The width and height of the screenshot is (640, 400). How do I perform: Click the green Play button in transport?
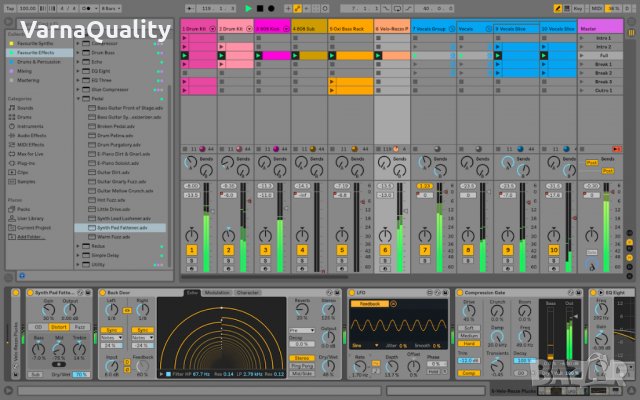(249, 8)
